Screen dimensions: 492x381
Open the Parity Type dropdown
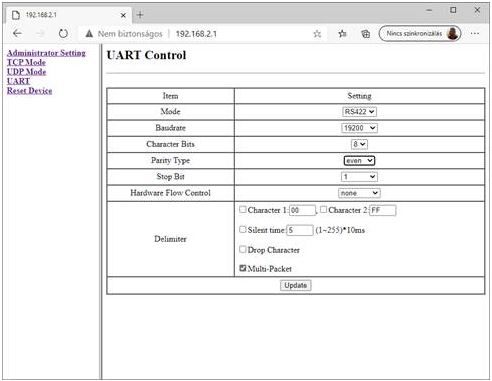coord(359,161)
